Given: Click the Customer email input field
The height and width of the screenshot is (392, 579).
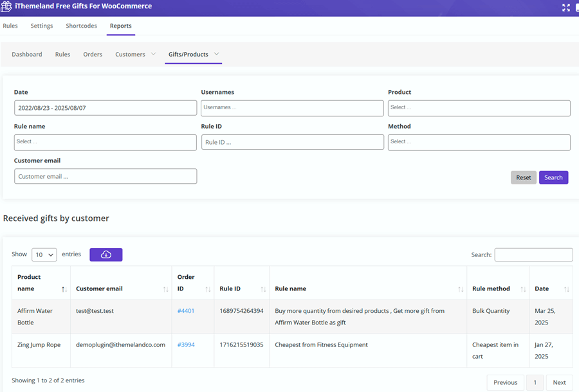Looking at the screenshot, I should (106, 176).
